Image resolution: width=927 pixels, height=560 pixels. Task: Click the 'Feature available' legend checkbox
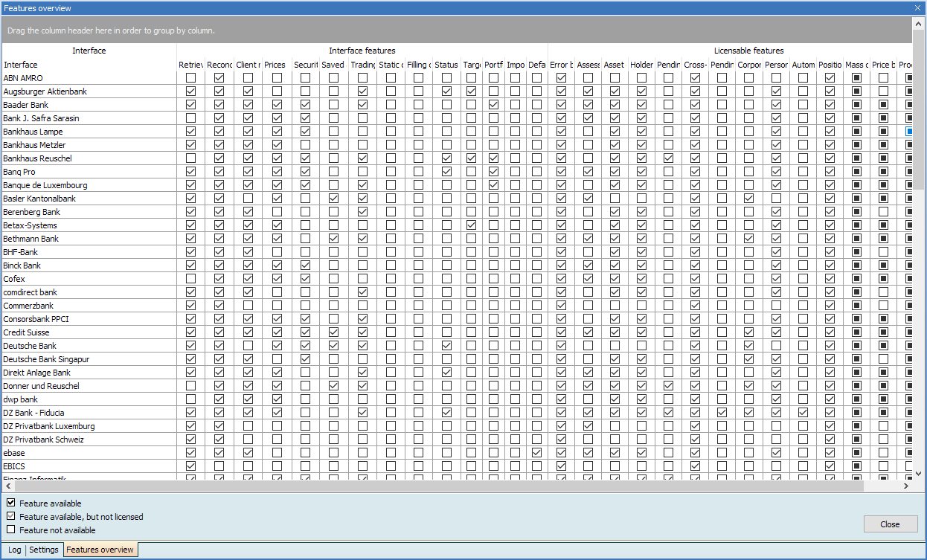11,503
